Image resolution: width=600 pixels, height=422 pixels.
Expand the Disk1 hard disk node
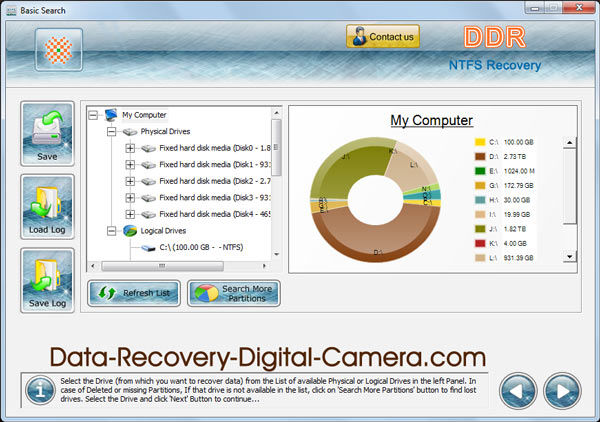pos(130,165)
